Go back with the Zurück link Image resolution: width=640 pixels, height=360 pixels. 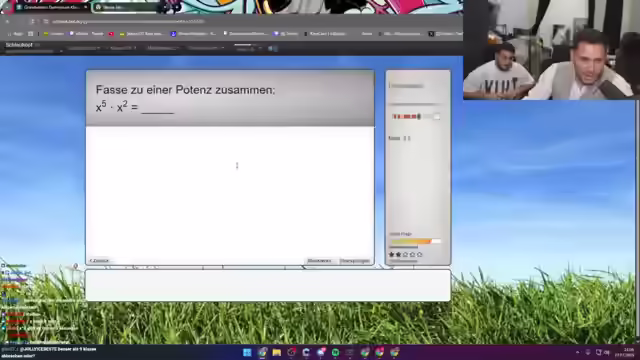pos(99,261)
